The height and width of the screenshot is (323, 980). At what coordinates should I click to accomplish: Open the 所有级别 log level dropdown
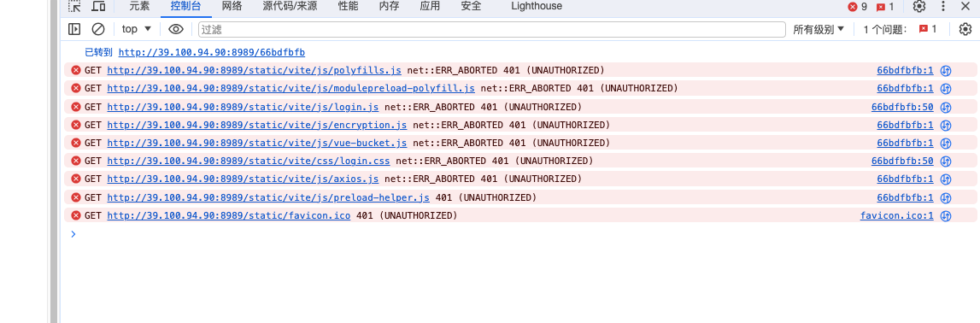tap(819, 29)
